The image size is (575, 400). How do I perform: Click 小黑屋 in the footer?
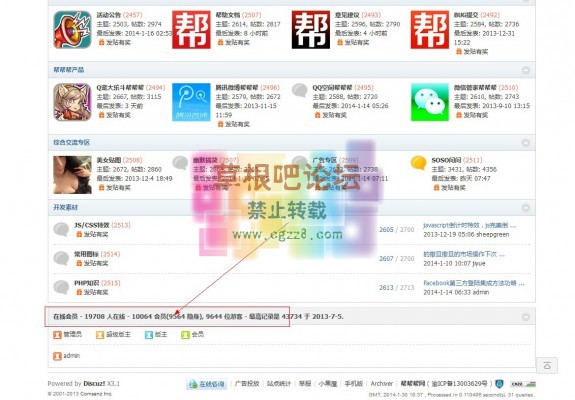(327, 384)
